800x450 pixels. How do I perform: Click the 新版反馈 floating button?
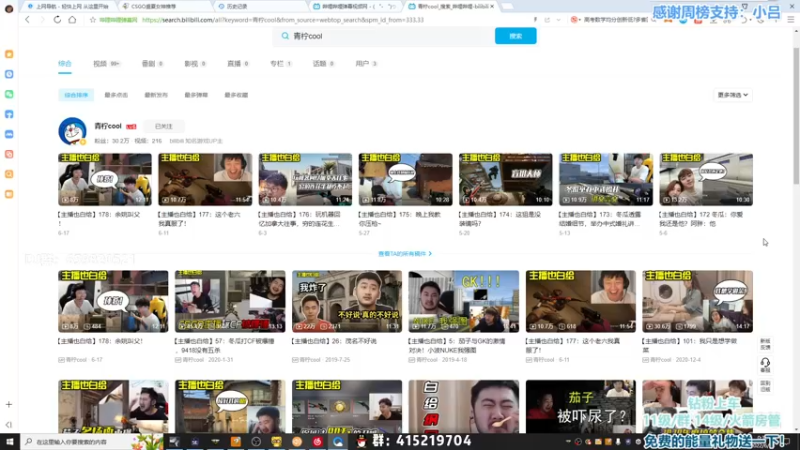coord(765,344)
